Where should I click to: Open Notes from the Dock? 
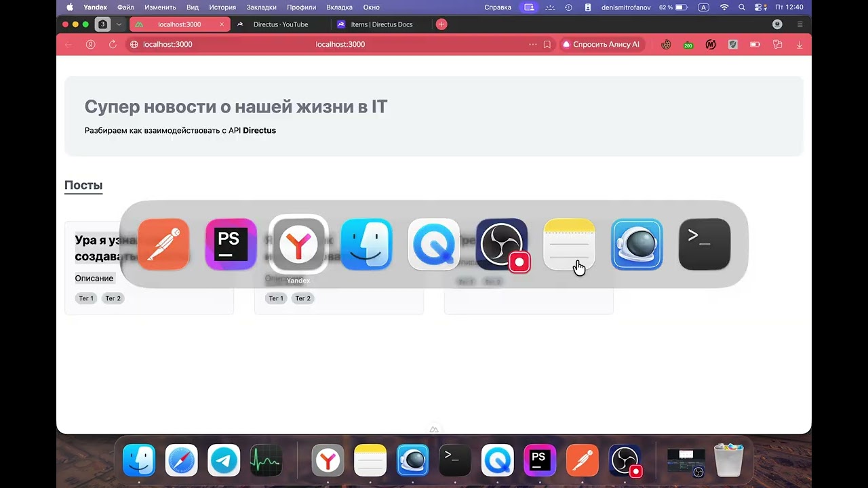point(370,461)
